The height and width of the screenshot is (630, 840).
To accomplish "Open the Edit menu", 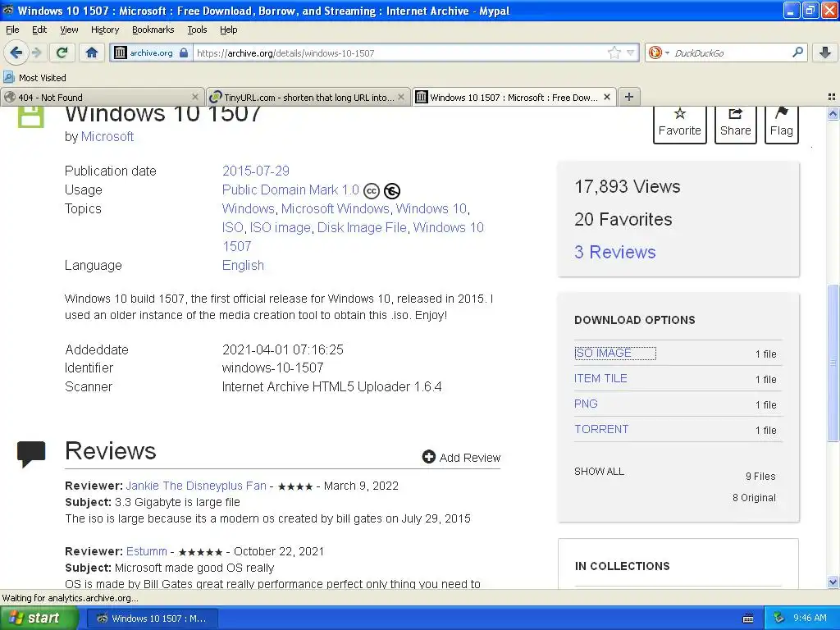I will [x=39, y=30].
